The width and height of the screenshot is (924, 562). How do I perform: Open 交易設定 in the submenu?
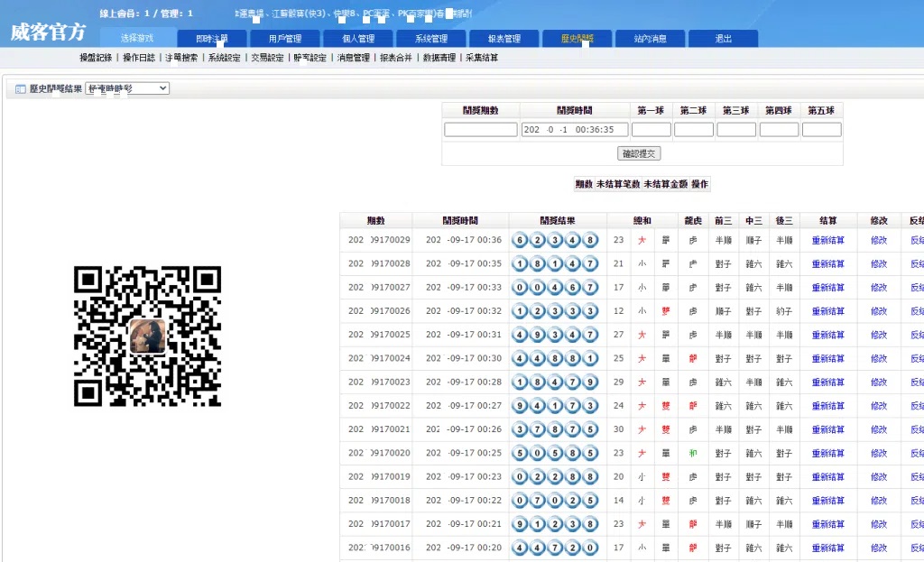point(267,58)
